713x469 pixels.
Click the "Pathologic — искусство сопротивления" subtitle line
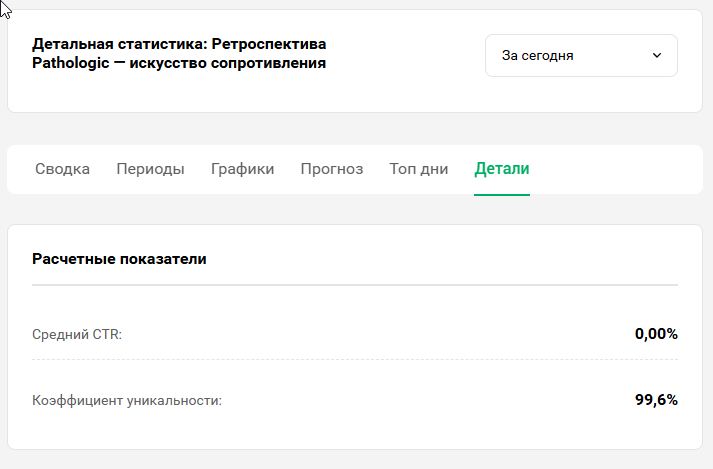pos(179,64)
